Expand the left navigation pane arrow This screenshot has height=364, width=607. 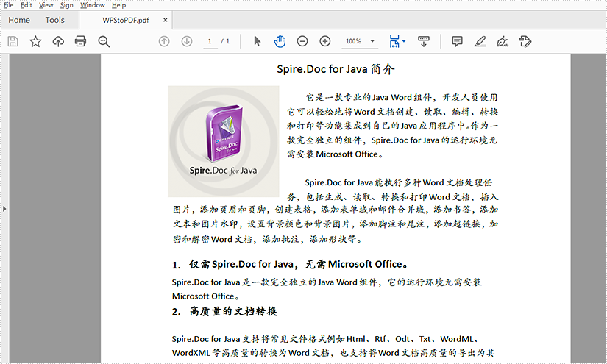point(4,209)
